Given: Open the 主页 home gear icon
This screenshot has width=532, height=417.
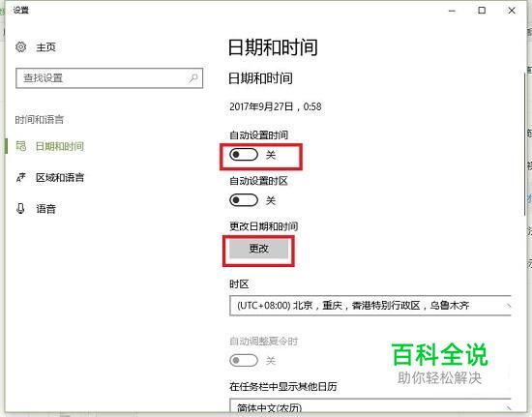Looking at the screenshot, I should [20, 46].
